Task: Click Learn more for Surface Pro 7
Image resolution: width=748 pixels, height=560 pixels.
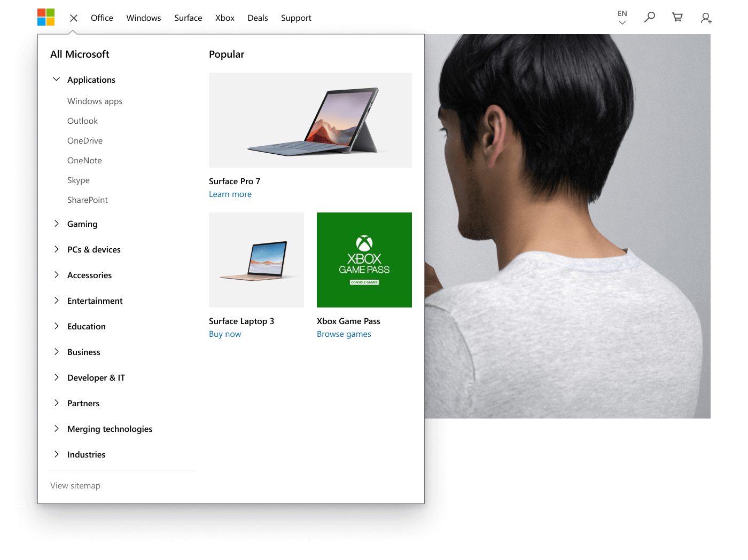Action: tap(230, 194)
